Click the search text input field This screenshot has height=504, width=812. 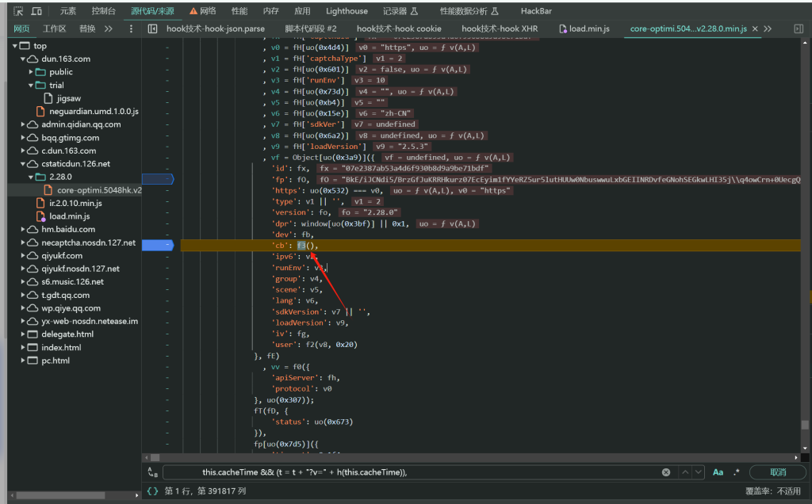coord(412,472)
